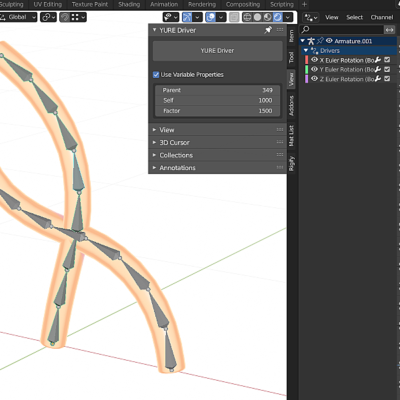Open the Animation workspace tab

point(164,4)
